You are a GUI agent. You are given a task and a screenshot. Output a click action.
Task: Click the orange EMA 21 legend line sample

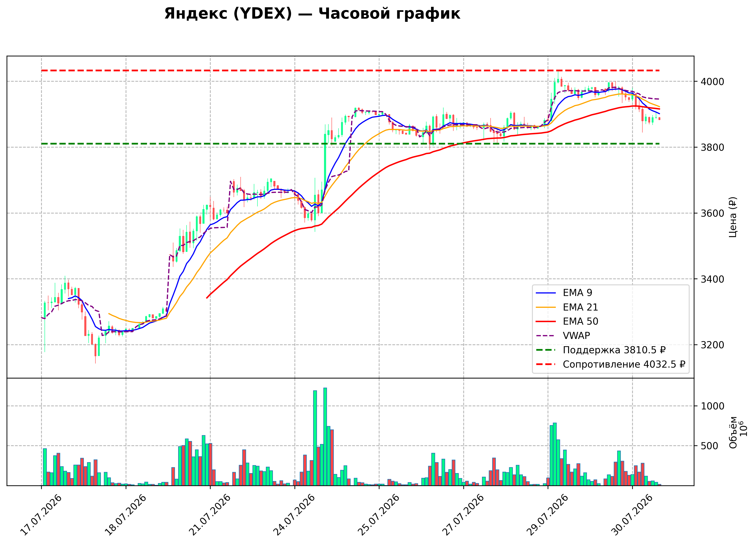[546, 307]
